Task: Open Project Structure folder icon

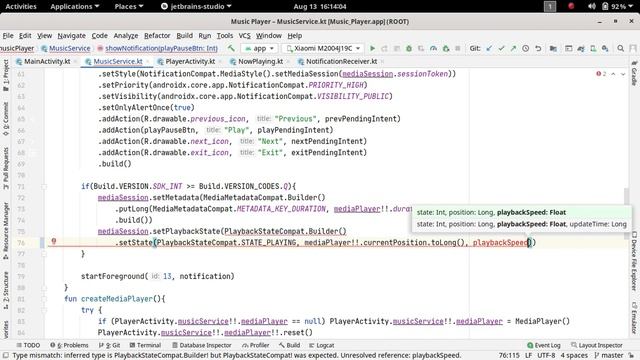Action: coord(553,48)
